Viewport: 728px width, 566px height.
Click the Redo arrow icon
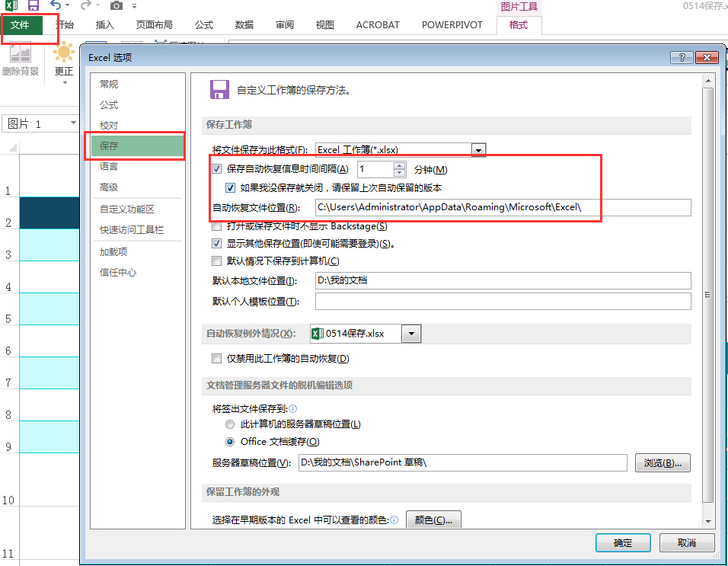[86, 5]
